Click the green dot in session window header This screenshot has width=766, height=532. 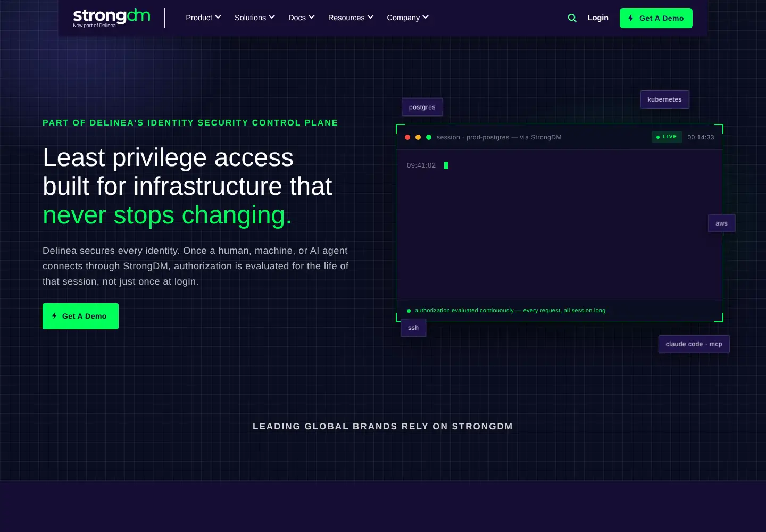pos(429,137)
